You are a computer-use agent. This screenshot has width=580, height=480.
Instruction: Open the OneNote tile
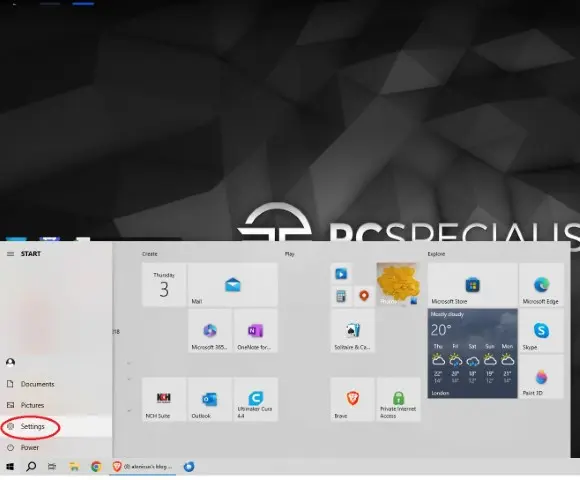[256, 331]
